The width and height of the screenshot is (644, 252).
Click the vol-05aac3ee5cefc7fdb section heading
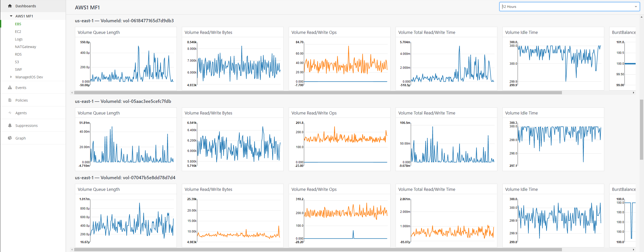123,101
